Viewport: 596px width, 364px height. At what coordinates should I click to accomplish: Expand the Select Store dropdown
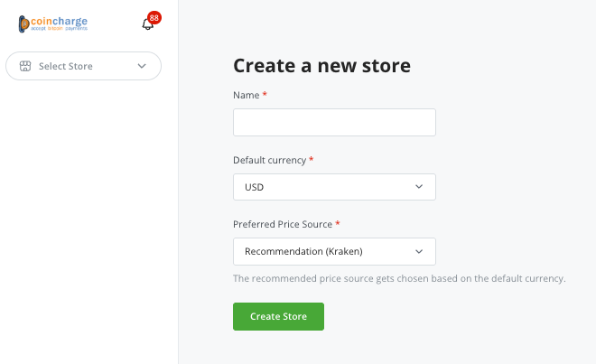point(83,66)
